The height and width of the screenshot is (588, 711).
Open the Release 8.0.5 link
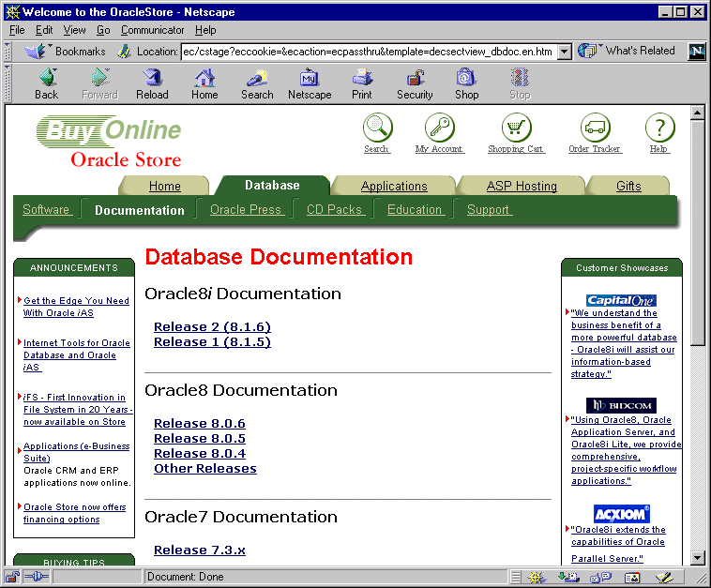[x=200, y=438]
